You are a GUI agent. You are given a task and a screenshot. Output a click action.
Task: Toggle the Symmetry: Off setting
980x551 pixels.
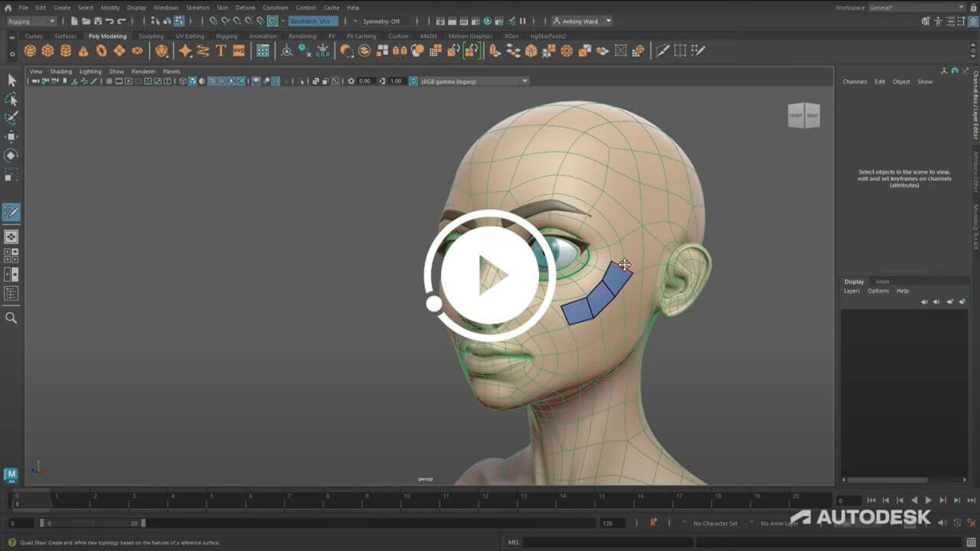pyautogui.click(x=381, y=21)
